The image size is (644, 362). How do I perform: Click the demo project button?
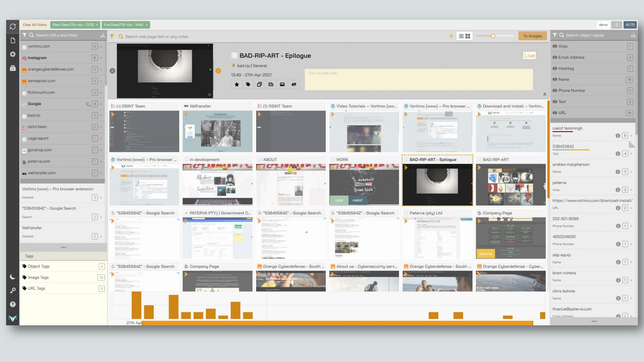tap(603, 25)
